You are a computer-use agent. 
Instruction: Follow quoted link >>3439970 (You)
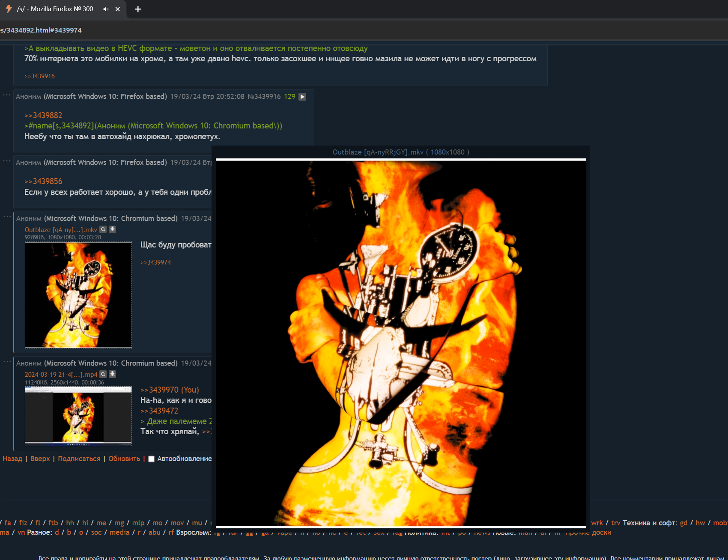point(170,390)
